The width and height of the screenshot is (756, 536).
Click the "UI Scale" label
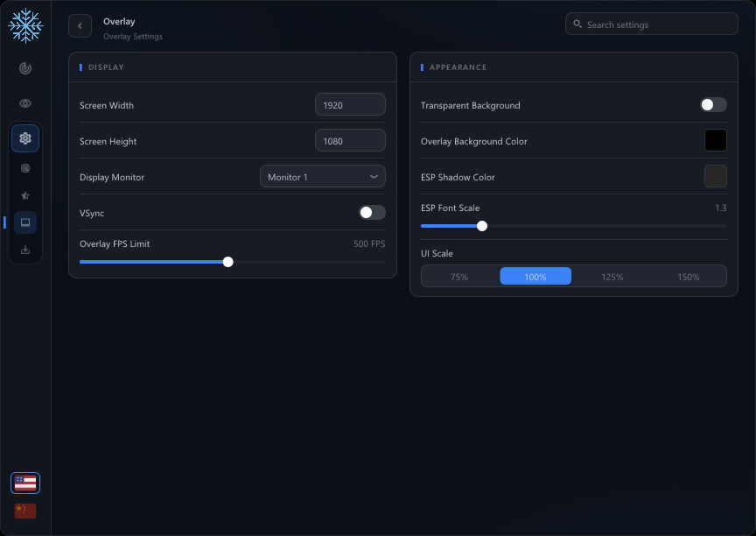[x=437, y=253]
